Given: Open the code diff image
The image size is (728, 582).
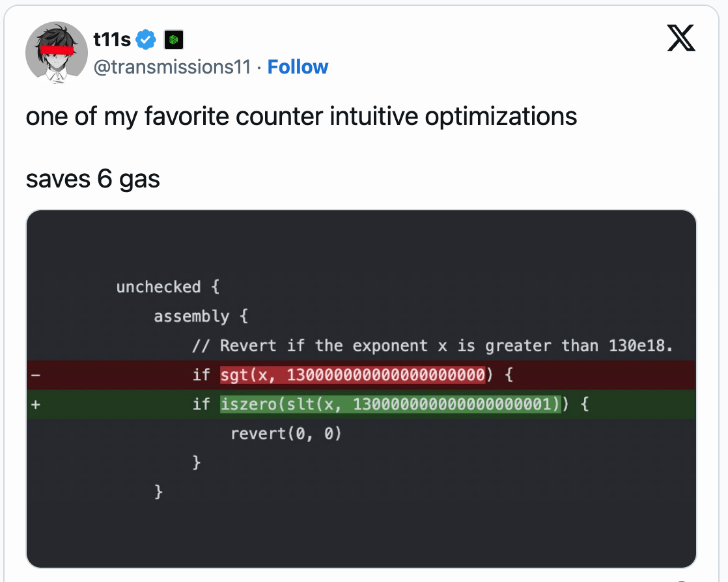Looking at the screenshot, I should coord(361,389).
